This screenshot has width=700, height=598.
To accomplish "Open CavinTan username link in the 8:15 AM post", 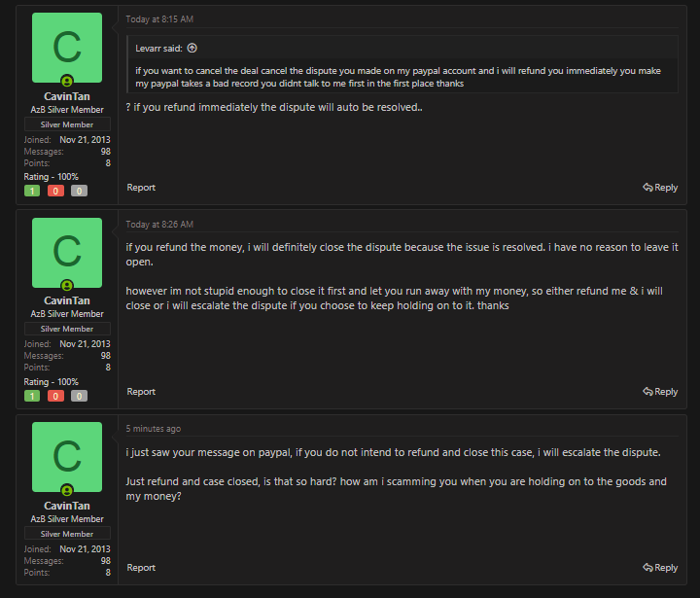I will point(67,96).
